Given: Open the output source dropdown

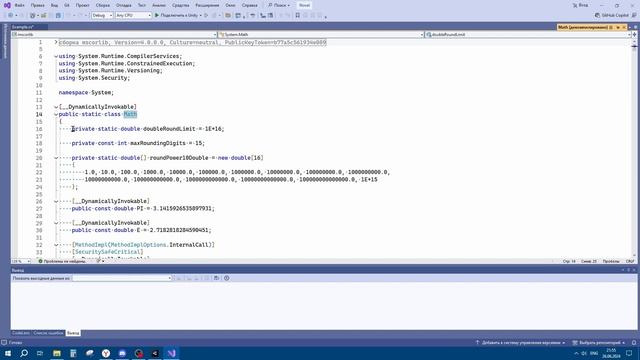Looking at the screenshot, I should 122,278.
